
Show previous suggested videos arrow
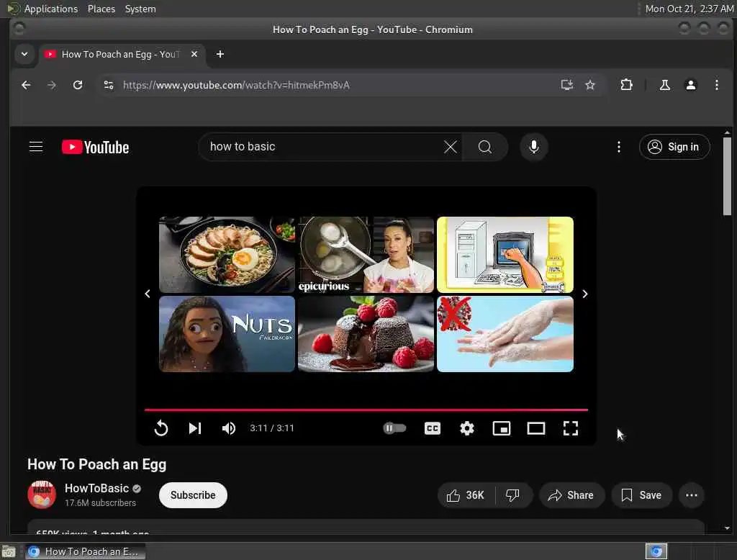pyautogui.click(x=148, y=294)
